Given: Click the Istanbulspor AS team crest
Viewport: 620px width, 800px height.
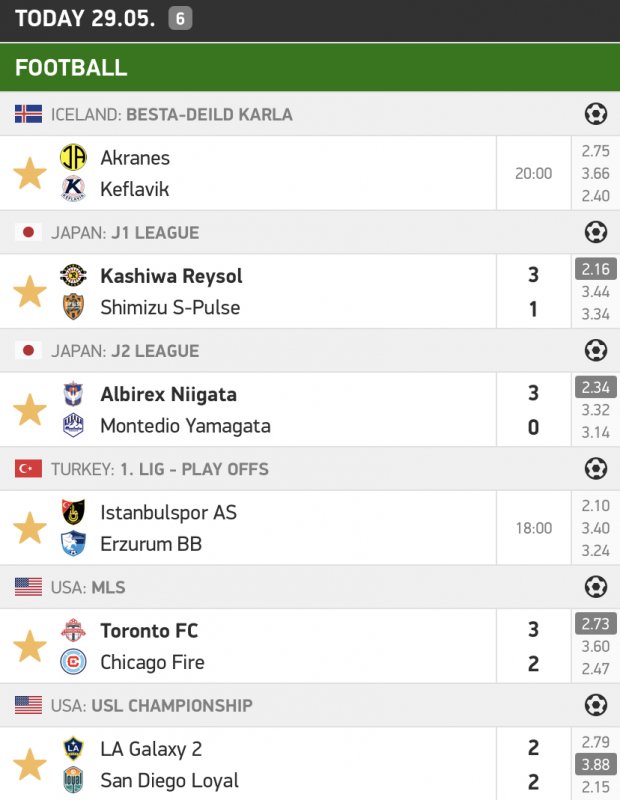Looking at the screenshot, I should [x=73, y=512].
